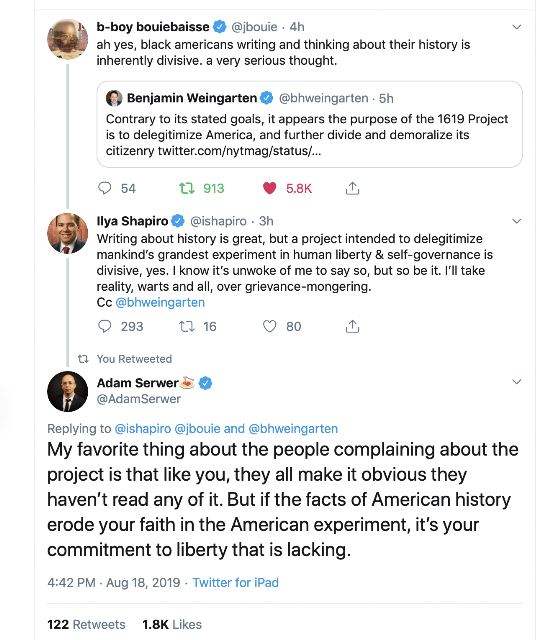This screenshot has height=640, width=556.
Task: Open options caret on Adam Serwer tweet
Action: click(x=517, y=382)
